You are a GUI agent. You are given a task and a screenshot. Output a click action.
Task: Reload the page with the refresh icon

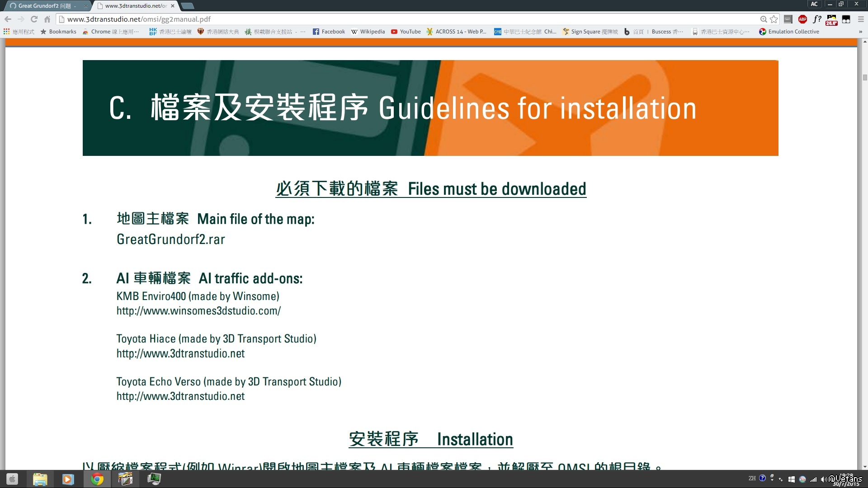[x=34, y=19]
